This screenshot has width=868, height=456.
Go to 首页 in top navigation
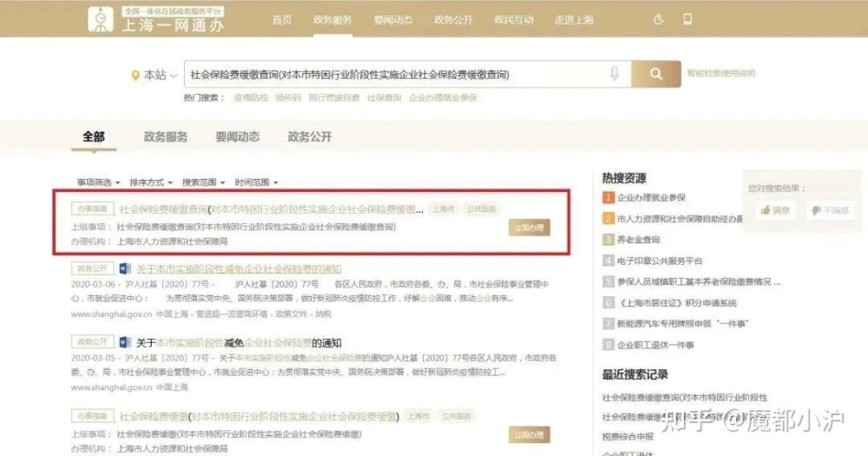[x=282, y=20]
